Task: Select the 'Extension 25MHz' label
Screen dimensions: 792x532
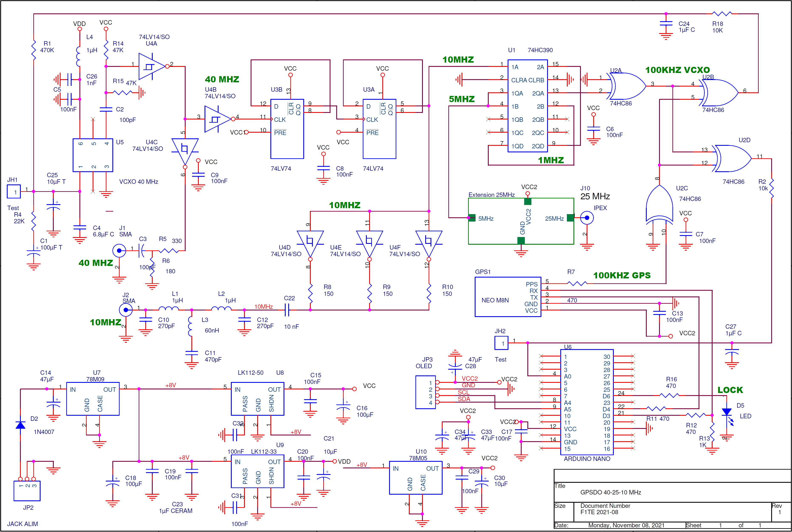Action: coord(491,195)
